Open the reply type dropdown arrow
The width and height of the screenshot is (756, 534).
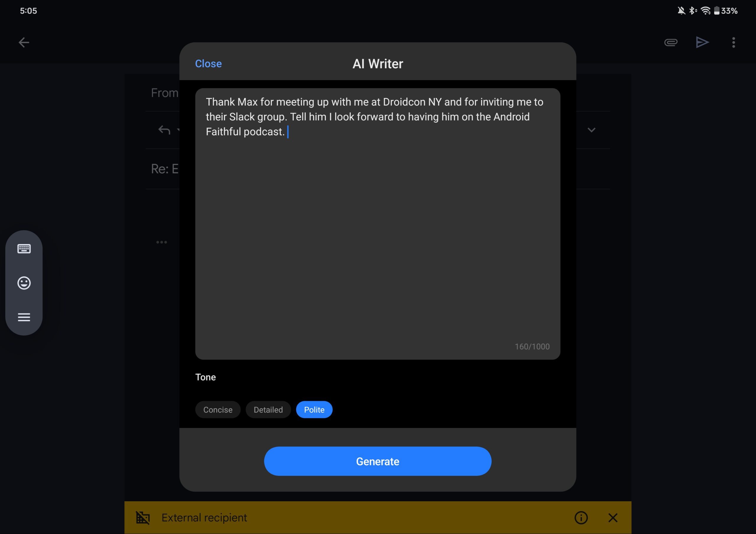pos(178,130)
